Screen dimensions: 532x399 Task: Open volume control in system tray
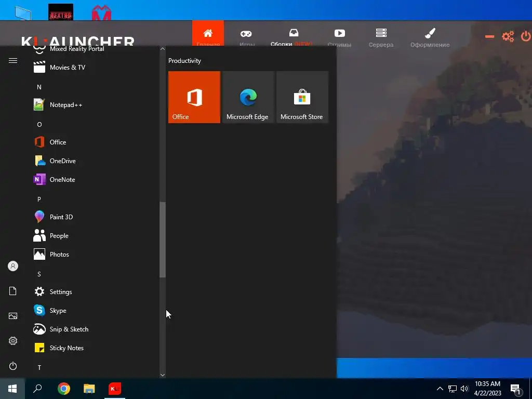(x=464, y=389)
